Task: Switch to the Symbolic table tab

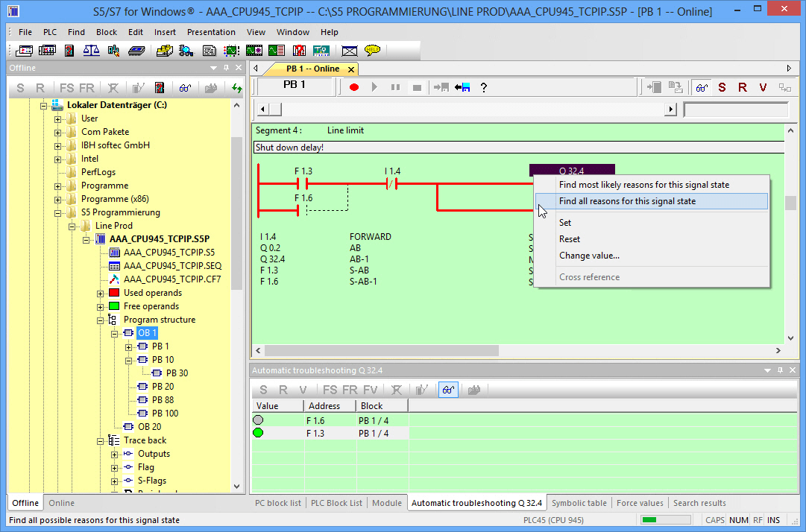Action: [579, 503]
